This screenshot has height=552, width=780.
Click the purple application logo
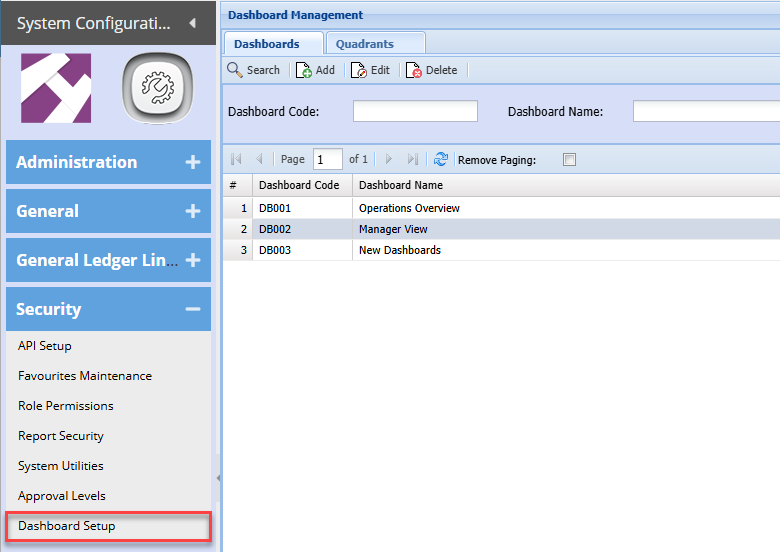pos(56,89)
